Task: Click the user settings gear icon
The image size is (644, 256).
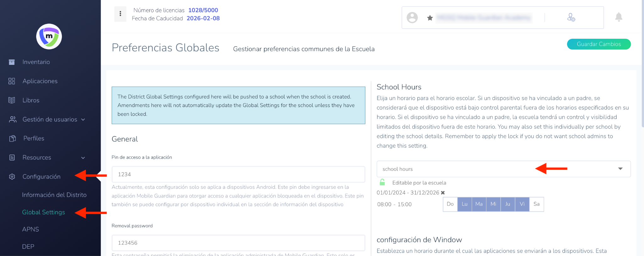Action: (x=571, y=17)
